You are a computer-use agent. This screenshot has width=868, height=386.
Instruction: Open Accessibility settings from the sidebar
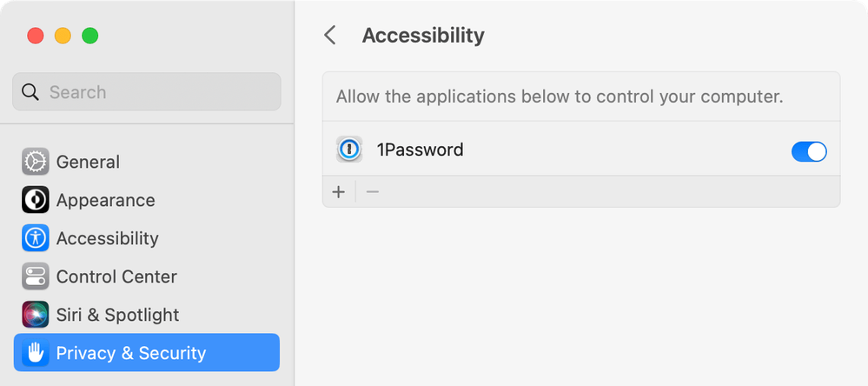coord(107,238)
